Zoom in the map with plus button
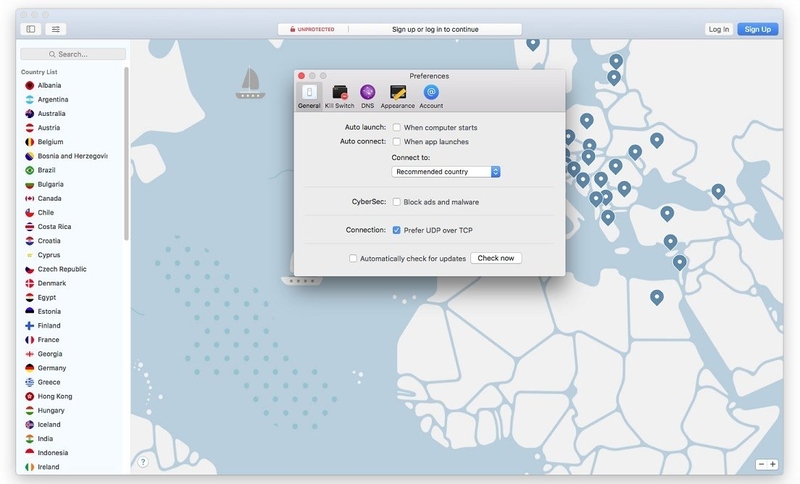Viewport: 800px width, 484px height. click(772, 464)
